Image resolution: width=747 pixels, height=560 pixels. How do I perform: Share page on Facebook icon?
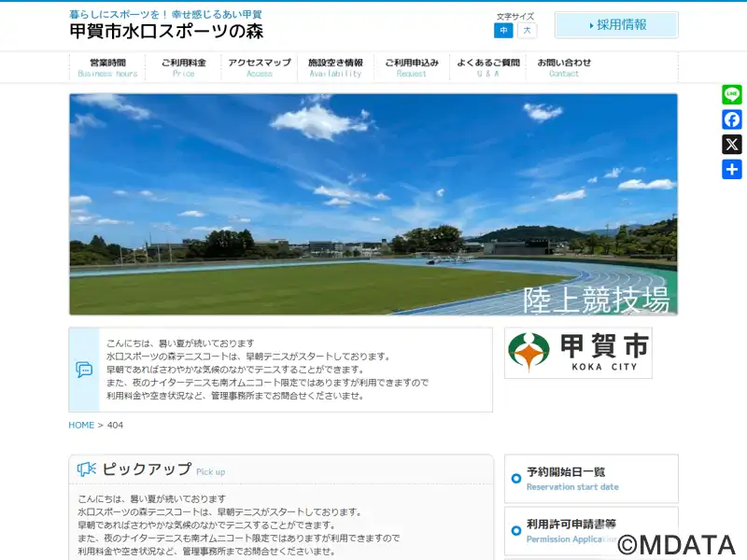(x=732, y=119)
